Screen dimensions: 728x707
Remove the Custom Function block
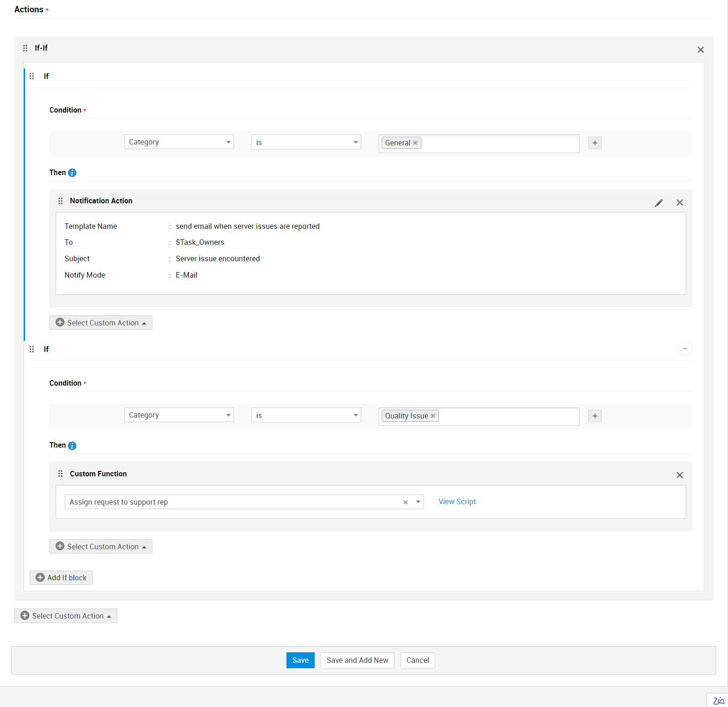(x=679, y=475)
